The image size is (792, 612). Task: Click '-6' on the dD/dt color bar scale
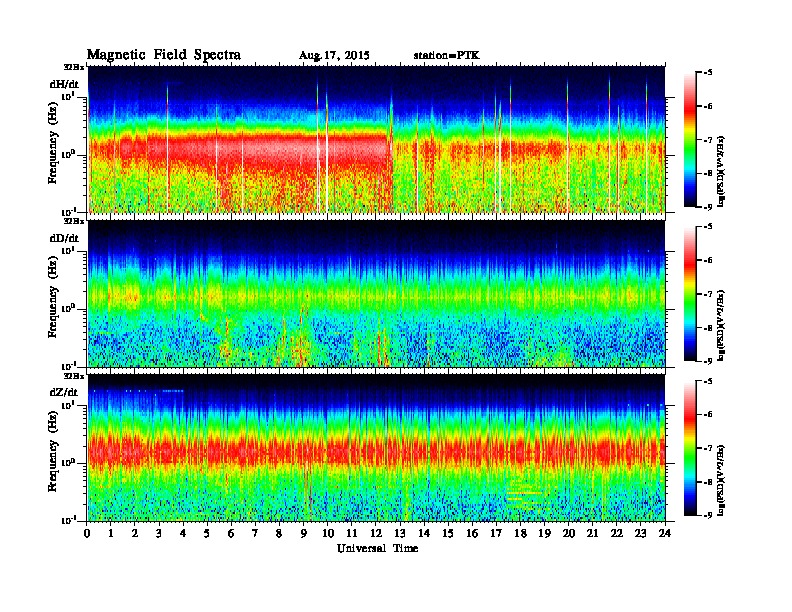[708, 261]
